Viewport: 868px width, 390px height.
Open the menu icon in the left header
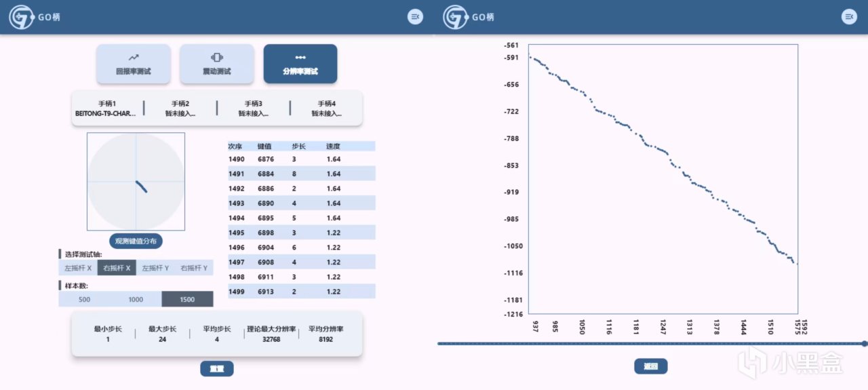coord(415,17)
